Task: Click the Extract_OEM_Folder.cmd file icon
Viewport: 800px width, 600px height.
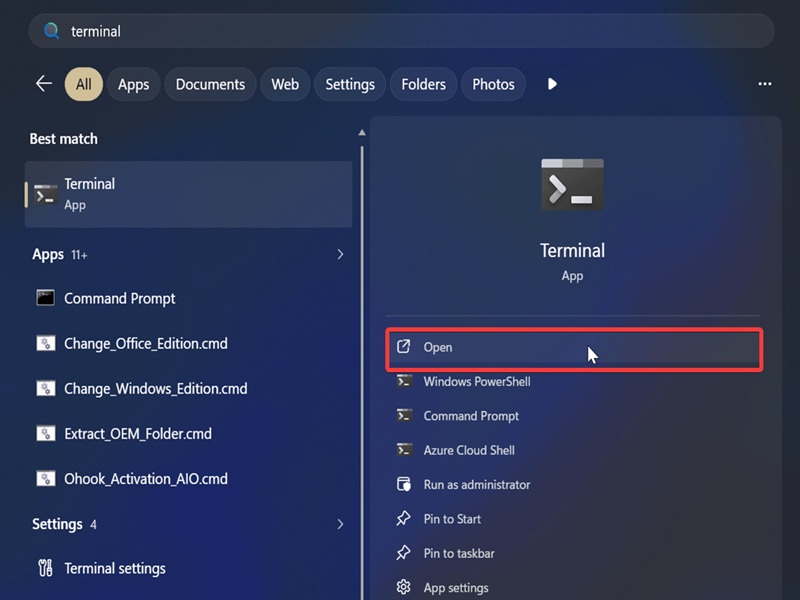Action: coord(45,434)
